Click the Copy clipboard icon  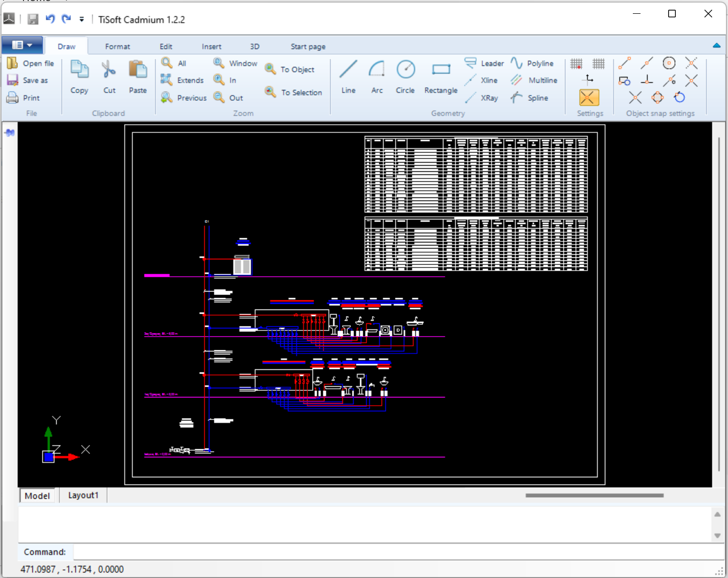click(79, 76)
